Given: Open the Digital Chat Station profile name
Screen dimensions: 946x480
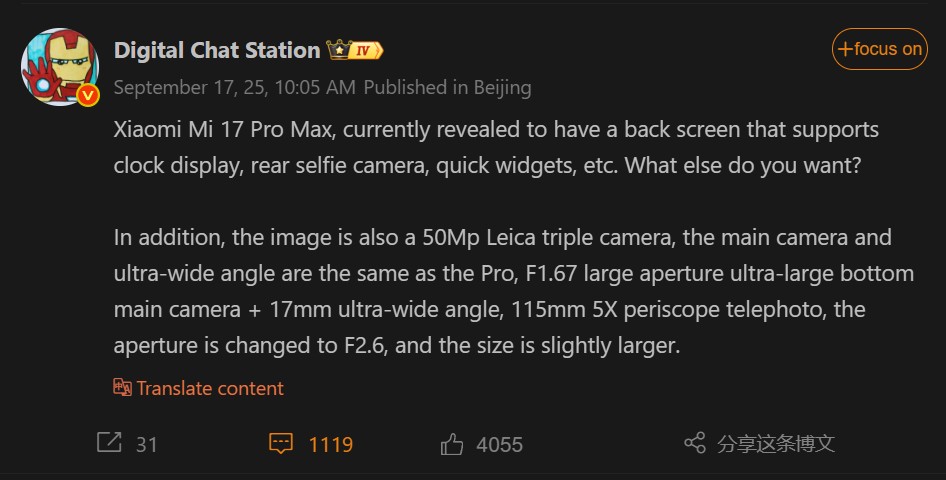Looking at the screenshot, I should 217,49.
